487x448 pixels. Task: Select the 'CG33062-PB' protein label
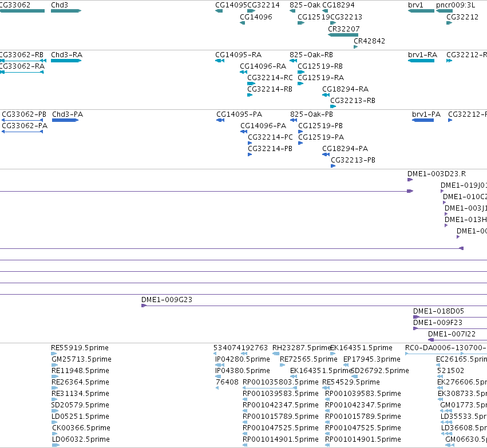point(24,114)
